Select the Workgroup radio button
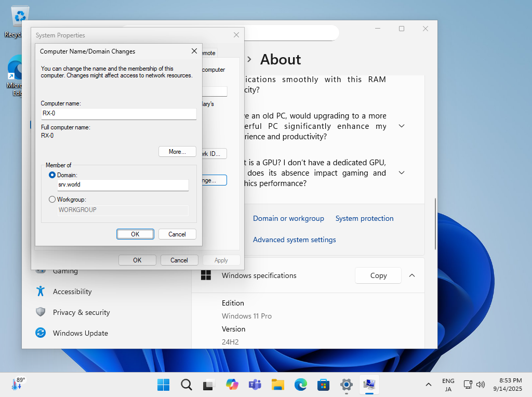This screenshot has width=532, height=397. tap(52, 200)
